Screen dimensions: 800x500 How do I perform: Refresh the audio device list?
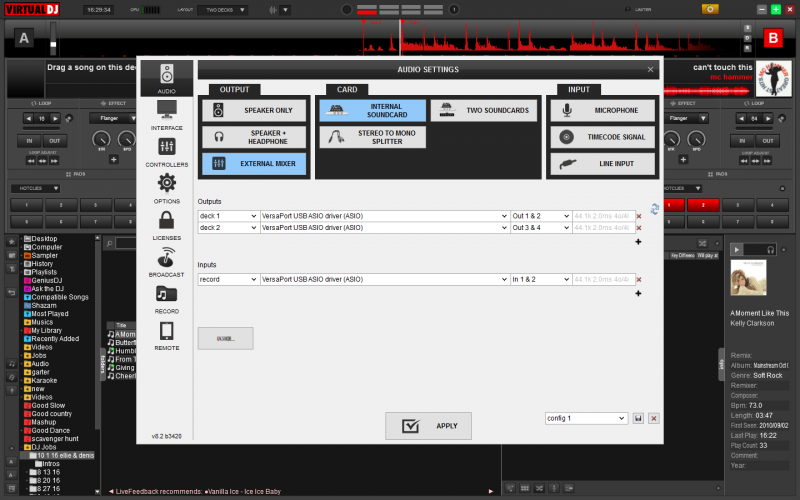655,209
